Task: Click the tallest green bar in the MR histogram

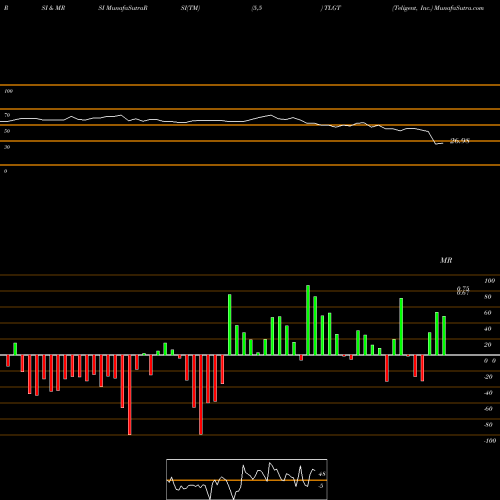Action: (x=308, y=320)
